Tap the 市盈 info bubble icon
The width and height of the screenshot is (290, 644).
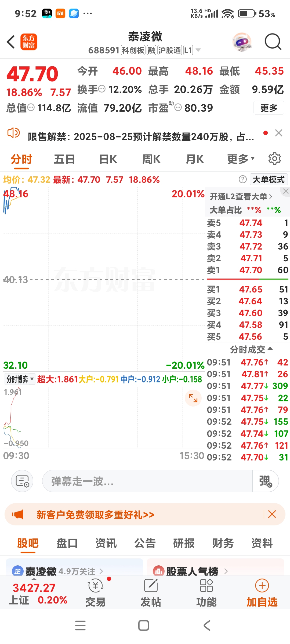178,107
